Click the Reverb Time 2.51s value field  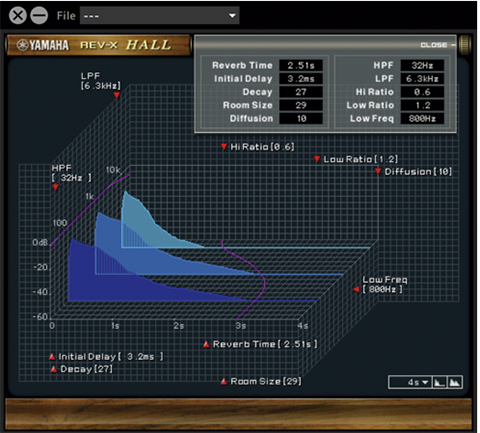pos(301,65)
